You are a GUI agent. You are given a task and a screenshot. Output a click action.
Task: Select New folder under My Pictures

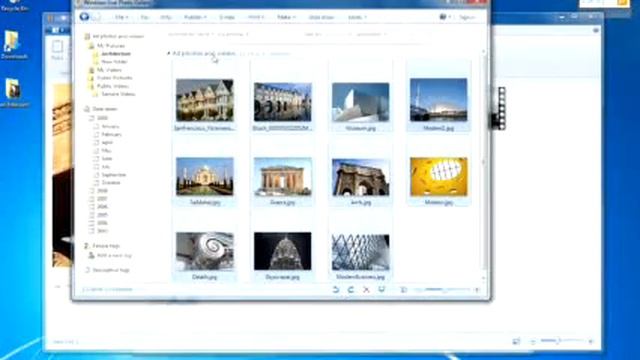pos(111,62)
